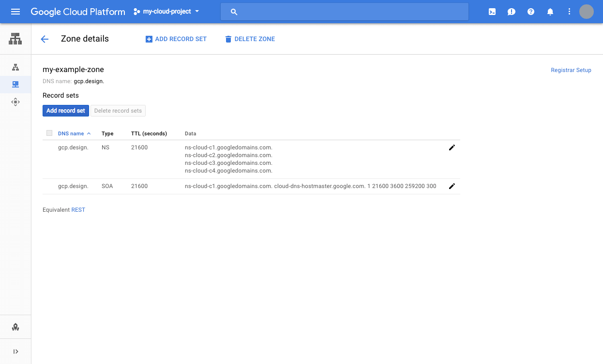603x364 pixels.
Task: Click the SOA type cell
Action: tap(107, 186)
